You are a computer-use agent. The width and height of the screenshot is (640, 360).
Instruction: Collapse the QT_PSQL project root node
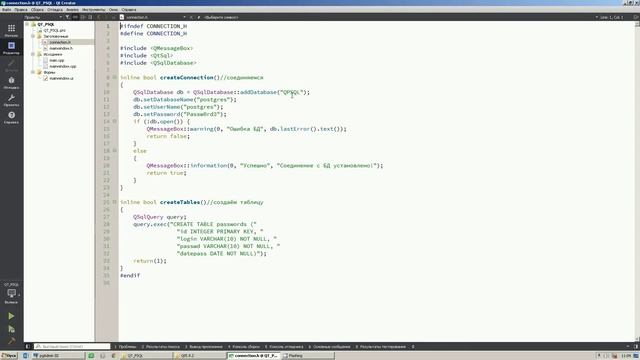pos(27,24)
